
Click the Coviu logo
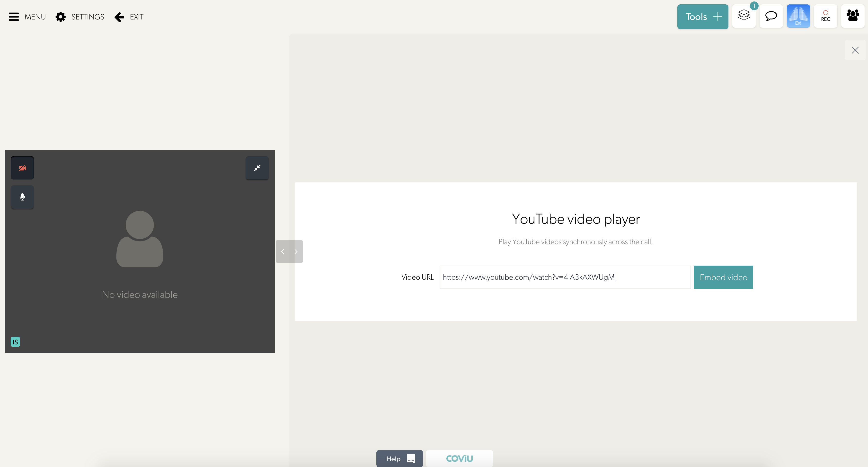[x=459, y=458]
